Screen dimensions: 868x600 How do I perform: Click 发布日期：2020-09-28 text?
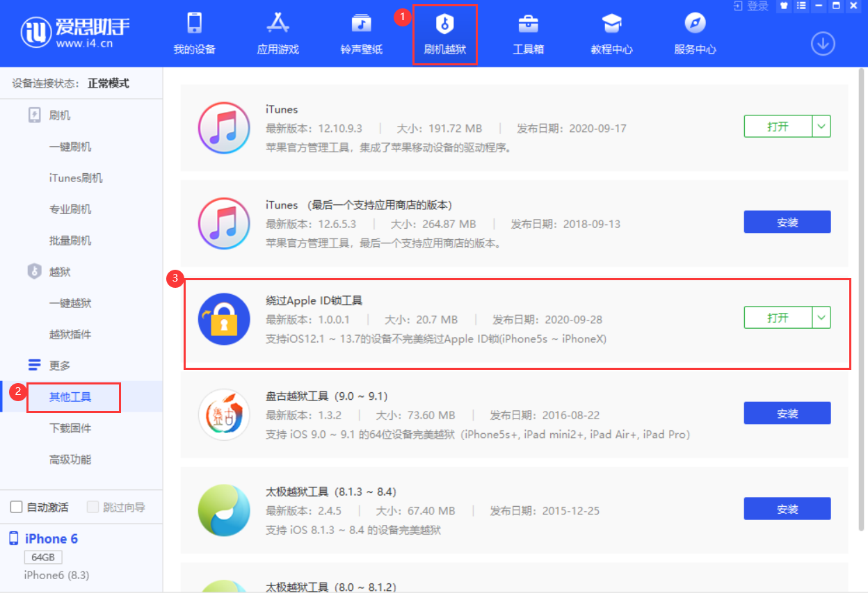(547, 320)
